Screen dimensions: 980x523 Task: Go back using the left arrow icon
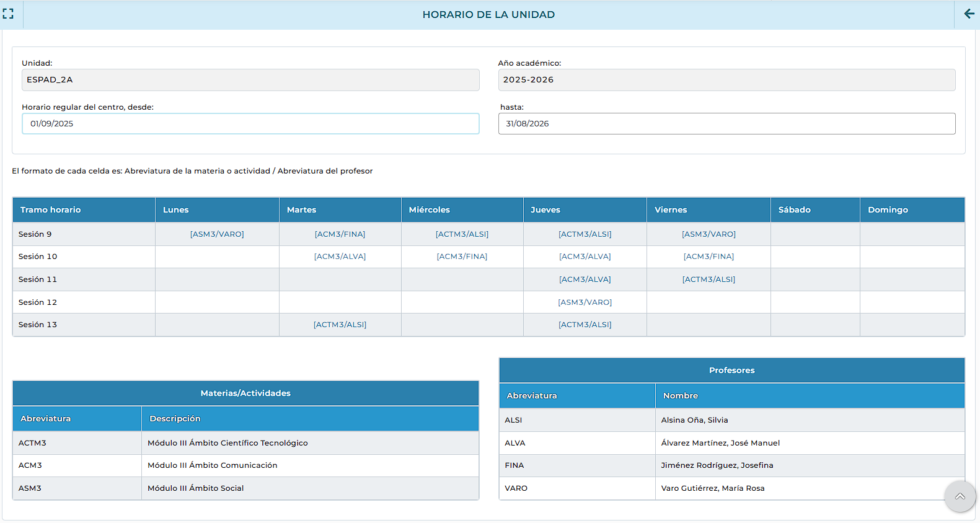pyautogui.click(x=969, y=14)
